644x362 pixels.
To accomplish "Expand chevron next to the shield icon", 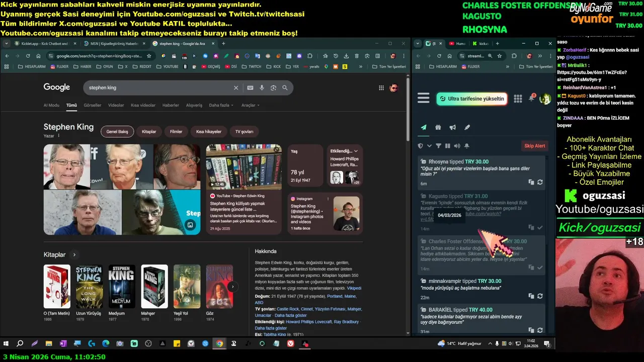I will point(429,146).
